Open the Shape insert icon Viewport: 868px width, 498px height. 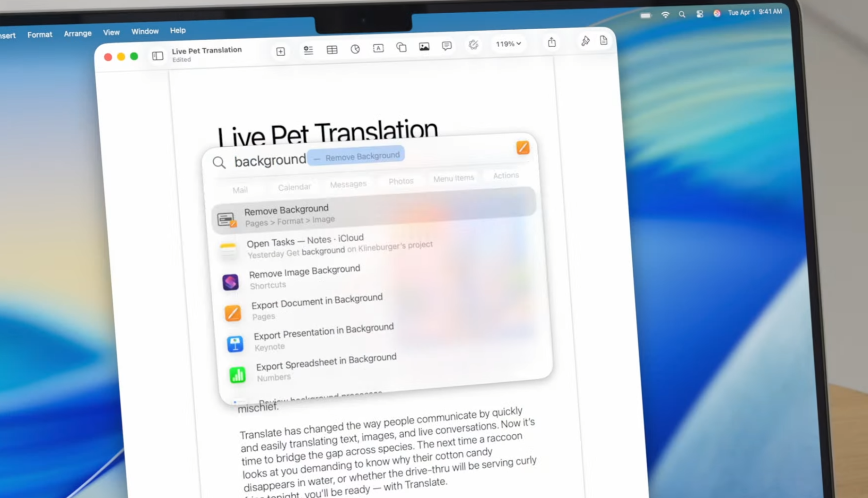[x=401, y=47]
